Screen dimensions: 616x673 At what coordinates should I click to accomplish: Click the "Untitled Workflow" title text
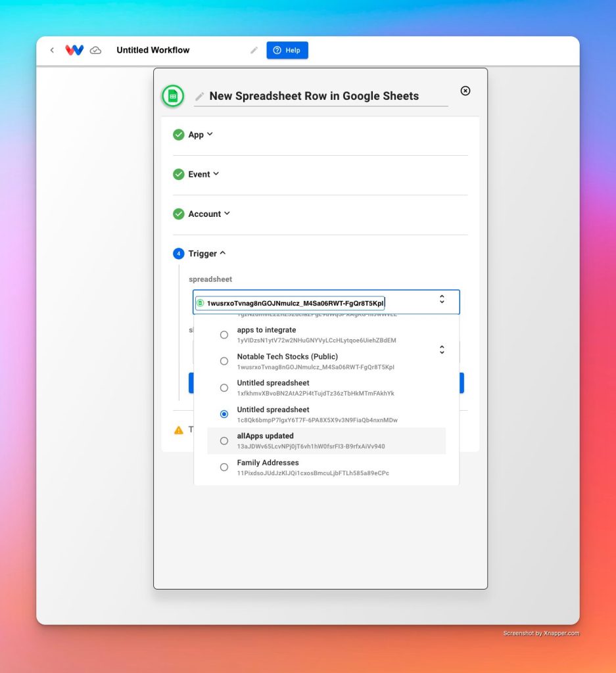click(153, 50)
